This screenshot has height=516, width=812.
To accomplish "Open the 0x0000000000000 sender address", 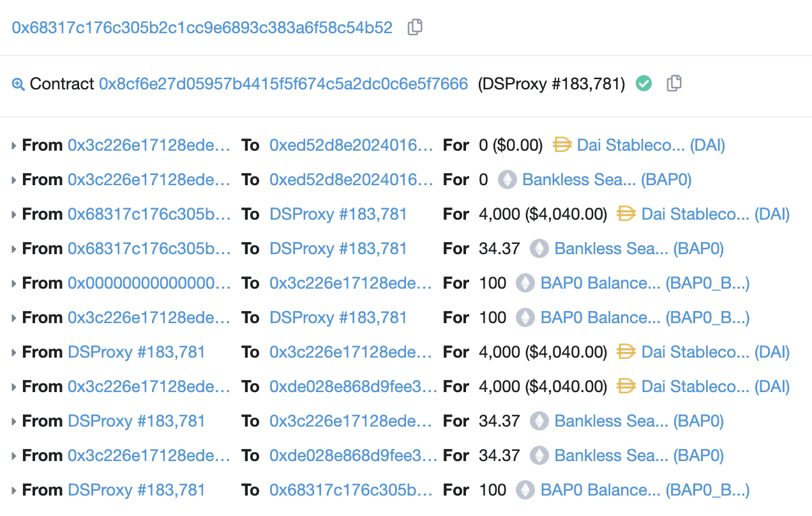I will [149, 284].
